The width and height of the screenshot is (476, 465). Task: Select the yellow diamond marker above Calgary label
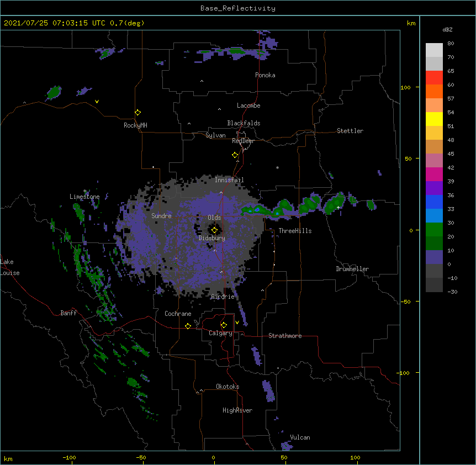pyautogui.click(x=224, y=325)
